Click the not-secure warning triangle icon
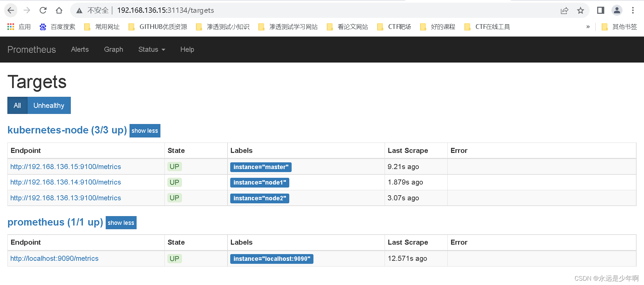 click(79, 11)
